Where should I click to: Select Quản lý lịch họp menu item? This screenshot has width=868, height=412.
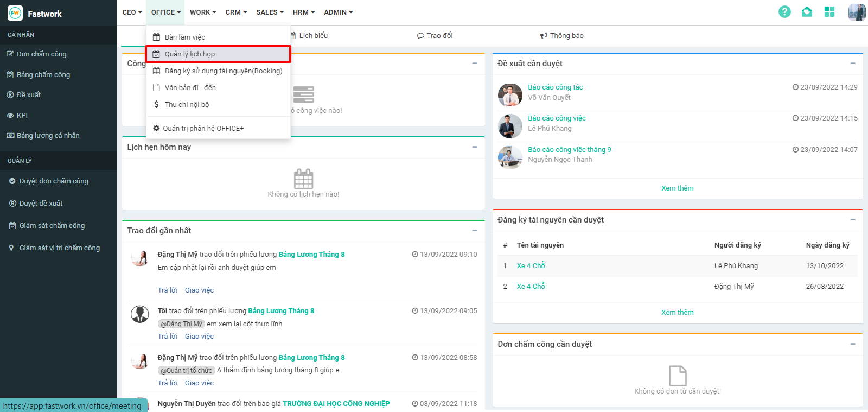click(x=190, y=54)
